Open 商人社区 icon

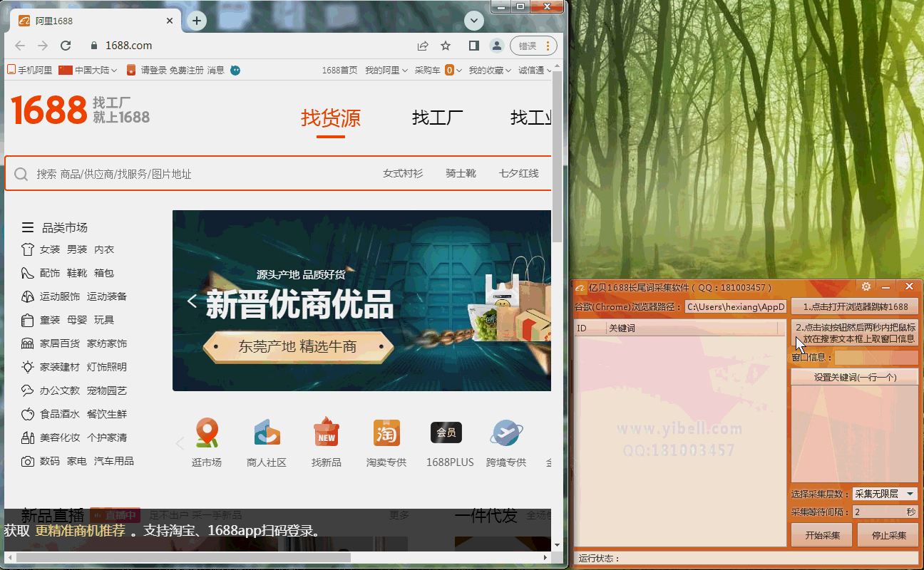click(267, 433)
